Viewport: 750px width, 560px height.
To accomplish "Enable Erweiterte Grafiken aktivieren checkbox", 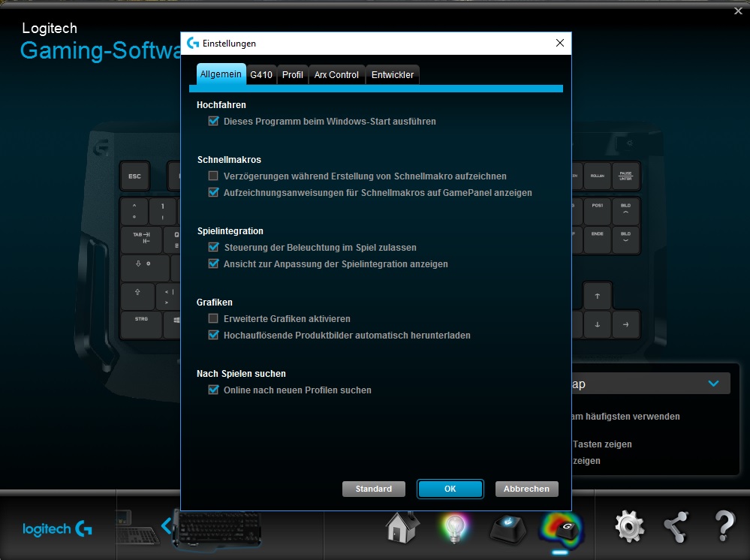I will pyautogui.click(x=213, y=318).
